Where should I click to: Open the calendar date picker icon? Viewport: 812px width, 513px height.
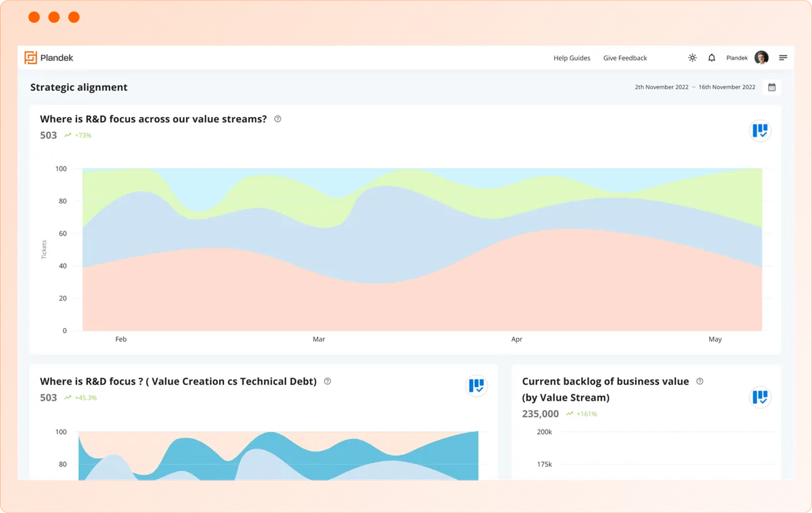771,87
